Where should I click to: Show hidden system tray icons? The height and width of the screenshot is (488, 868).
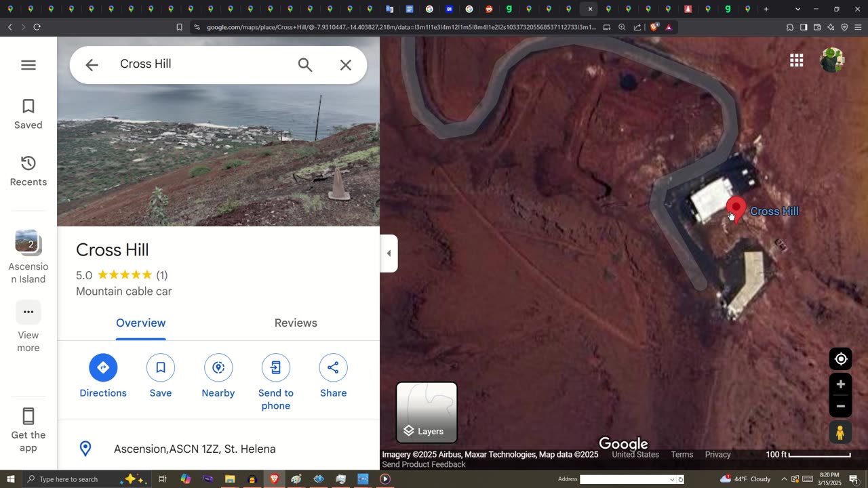(784, 479)
